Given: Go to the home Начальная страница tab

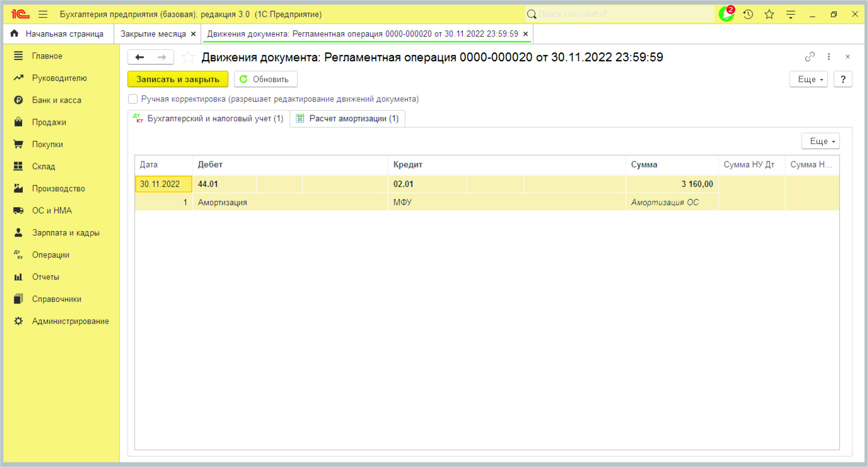Looking at the screenshot, I should (x=57, y=34).
